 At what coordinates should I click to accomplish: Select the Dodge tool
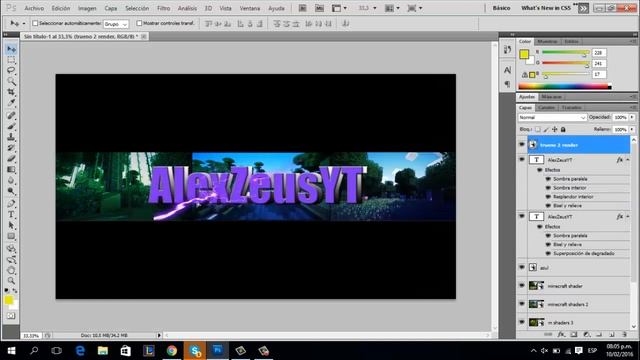(x=11, y=191)
